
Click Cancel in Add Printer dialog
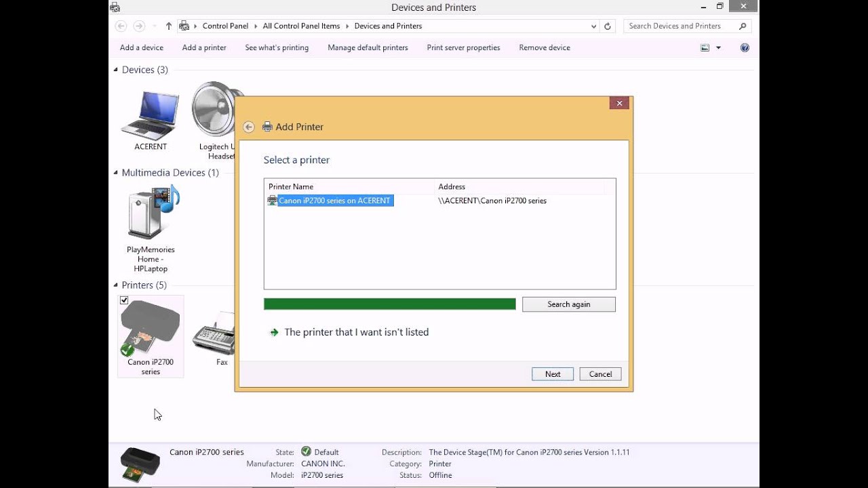click(600, 374)
